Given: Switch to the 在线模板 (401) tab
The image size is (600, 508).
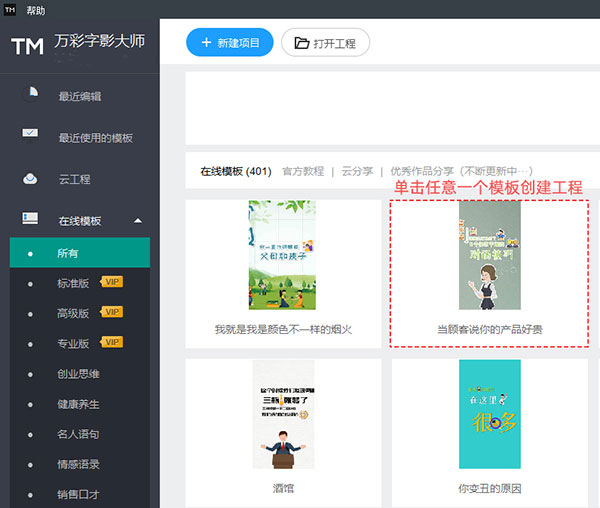Looking at the screenshot, I should tap(235, 171).
